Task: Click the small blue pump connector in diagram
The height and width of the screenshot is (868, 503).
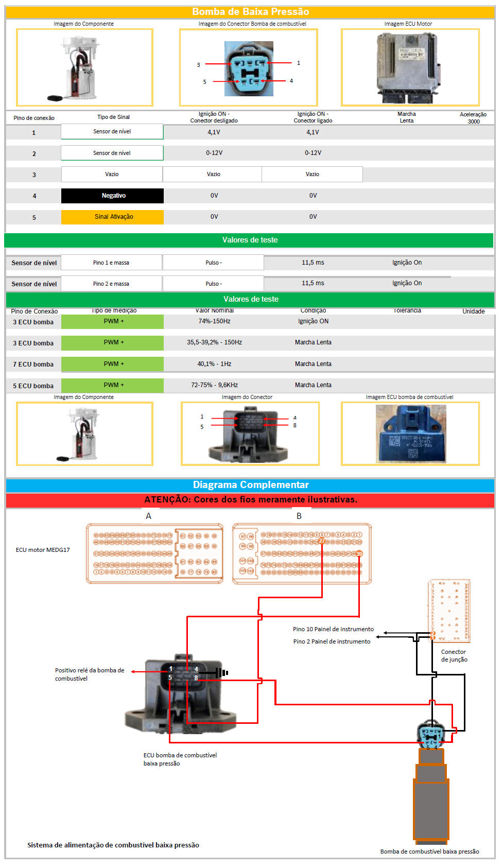Action: click(430, 734)
